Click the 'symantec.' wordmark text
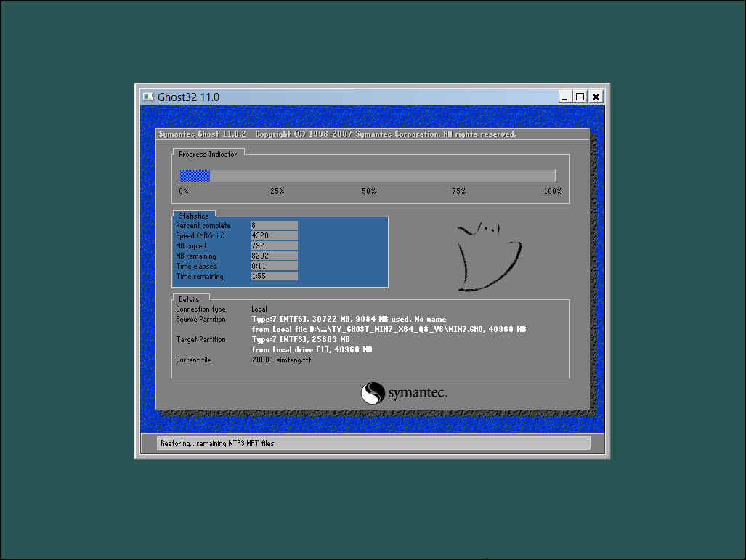The height and width of the screenshot is (560, 746). coord(418,393)
